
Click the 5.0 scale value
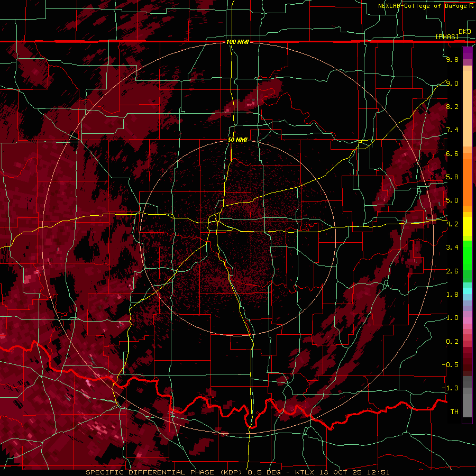(x=452, y=200)
